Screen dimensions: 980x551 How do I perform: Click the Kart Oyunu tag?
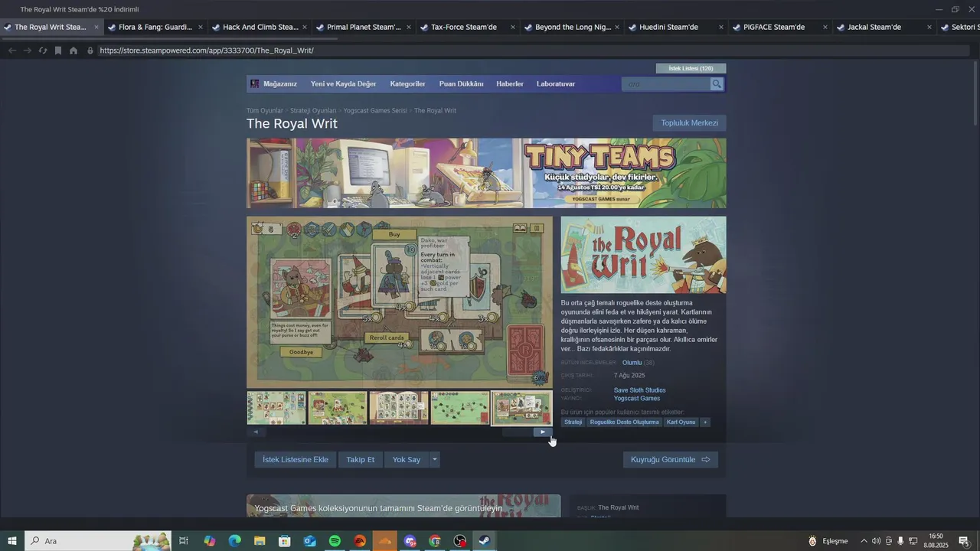(681, 422)
